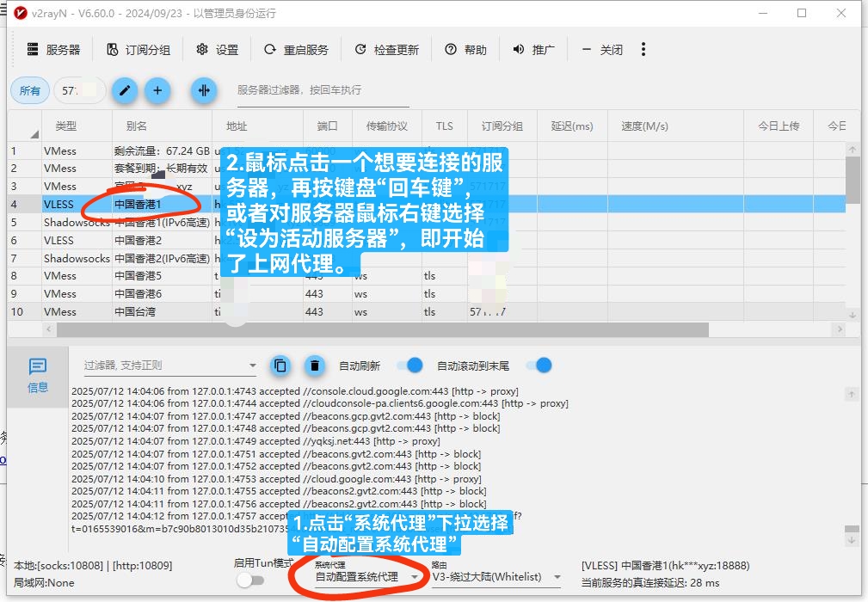Viewport: 868px width, 602px height.
Task: Open the 服务器 (Servers) menu
Action: click(x=54, y=49)
